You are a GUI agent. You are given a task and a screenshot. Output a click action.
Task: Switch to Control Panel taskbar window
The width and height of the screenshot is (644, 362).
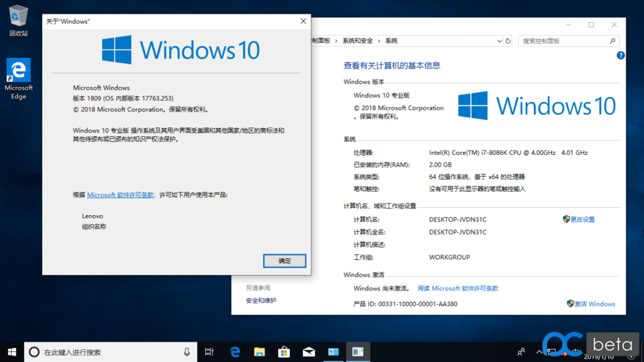(x=333, y=352)
